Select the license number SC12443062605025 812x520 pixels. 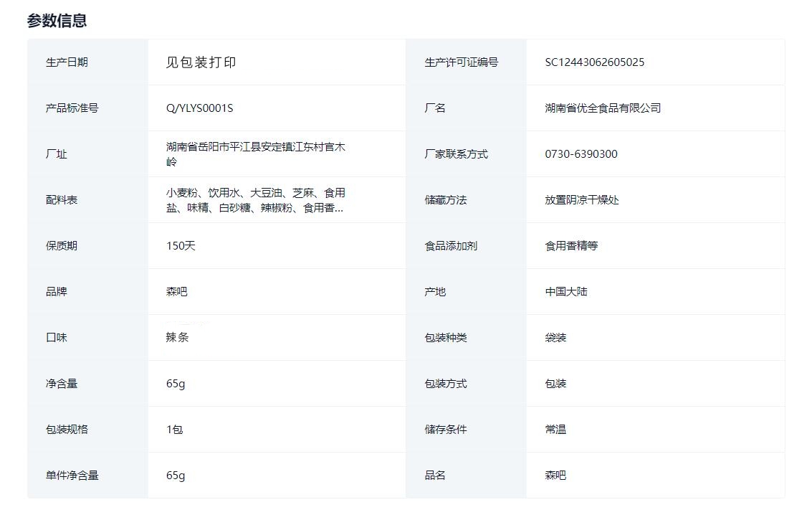pyautogui.click(x=594, y=62)
